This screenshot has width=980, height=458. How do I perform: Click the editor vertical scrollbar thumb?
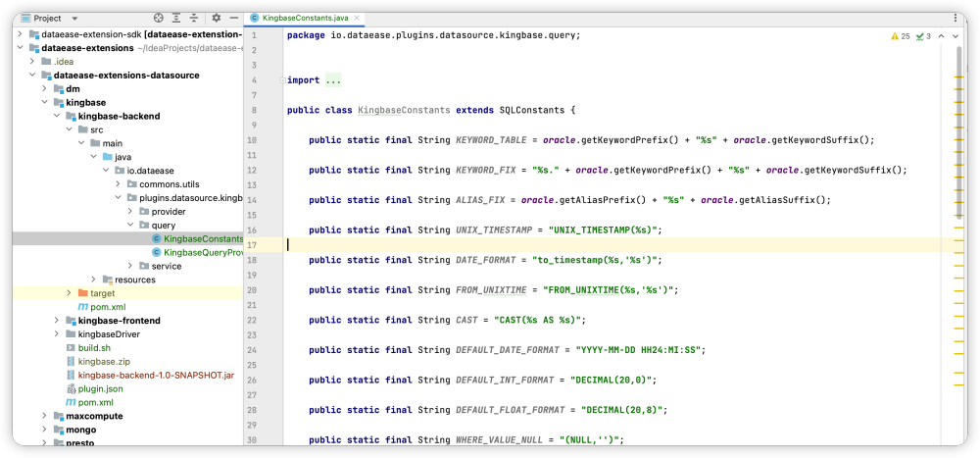pos(959,131)
